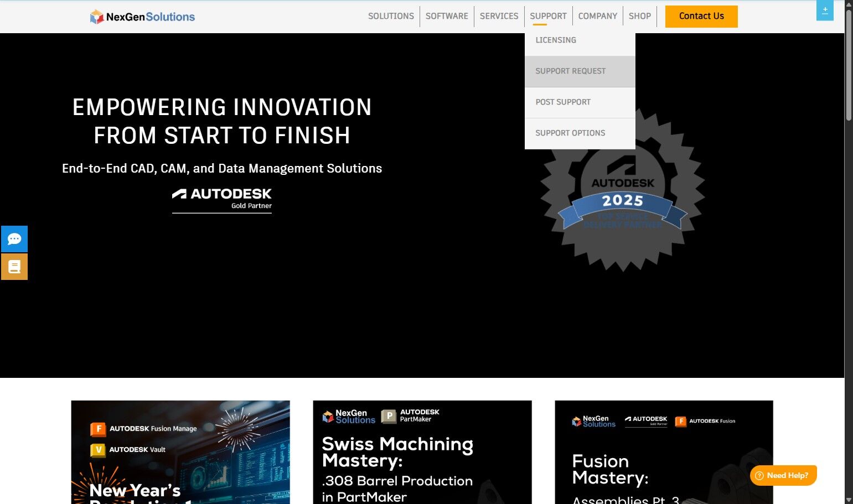Image resolution: width=853 pixels, height=504 pixels.
Task: Click the Contact Us button
Action: (701, 16)
